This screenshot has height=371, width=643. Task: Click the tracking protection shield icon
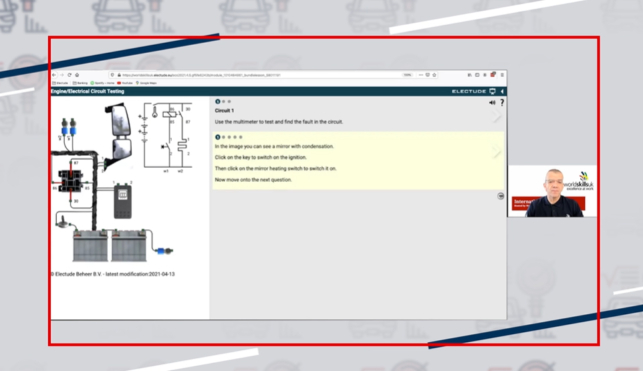[x=112, y=75]
